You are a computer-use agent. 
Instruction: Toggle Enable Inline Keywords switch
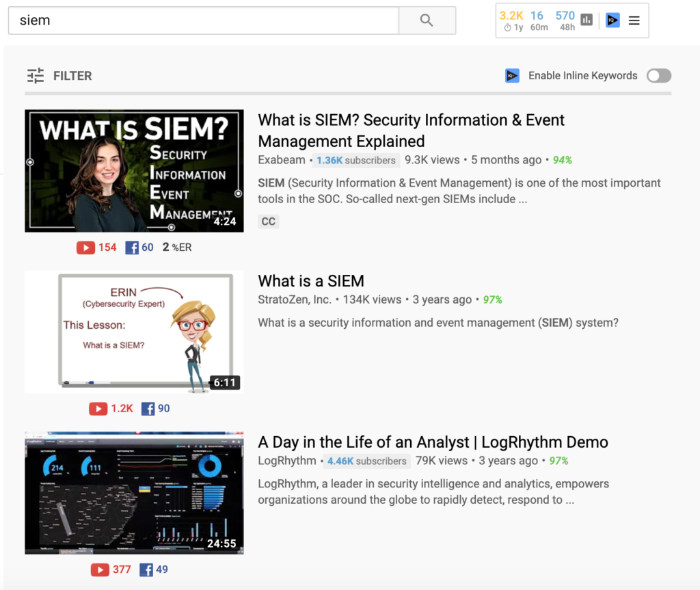coord(659,76)
